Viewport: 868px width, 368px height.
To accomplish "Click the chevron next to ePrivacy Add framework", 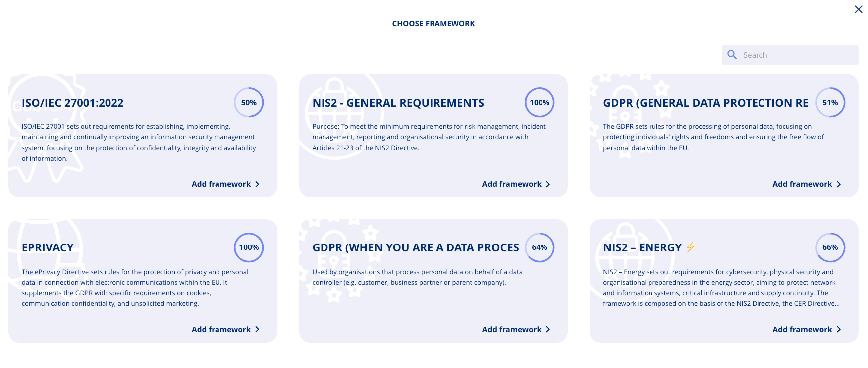I will point(257,330).
